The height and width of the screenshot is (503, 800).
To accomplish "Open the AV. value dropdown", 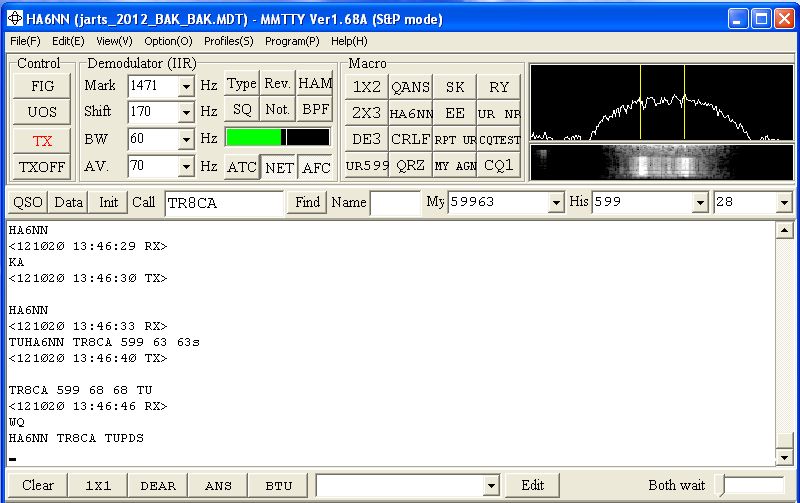I will (186, 166).
